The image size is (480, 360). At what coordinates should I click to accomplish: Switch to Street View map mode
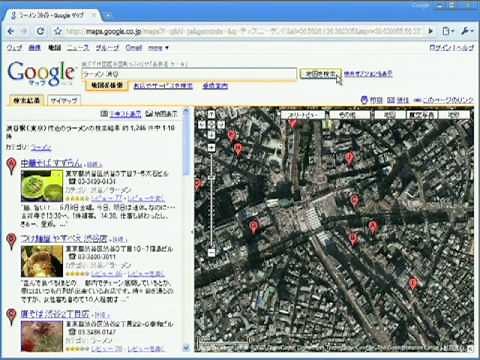tap(302, 115)
